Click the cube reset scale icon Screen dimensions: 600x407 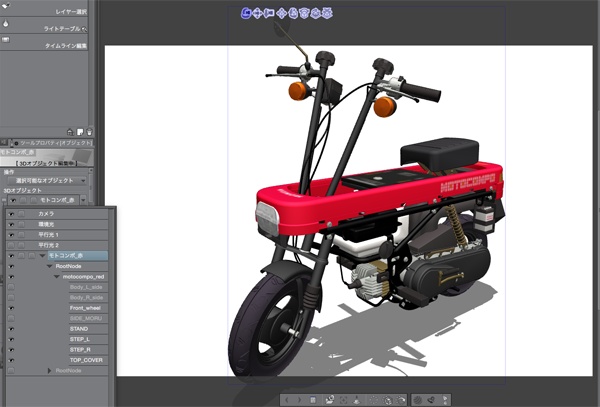click(387, 400)
